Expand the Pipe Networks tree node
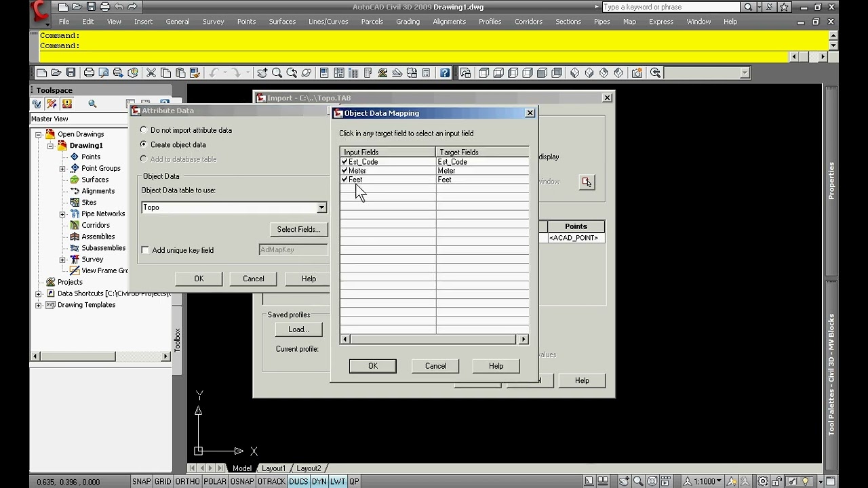 (x=62, y=214)
